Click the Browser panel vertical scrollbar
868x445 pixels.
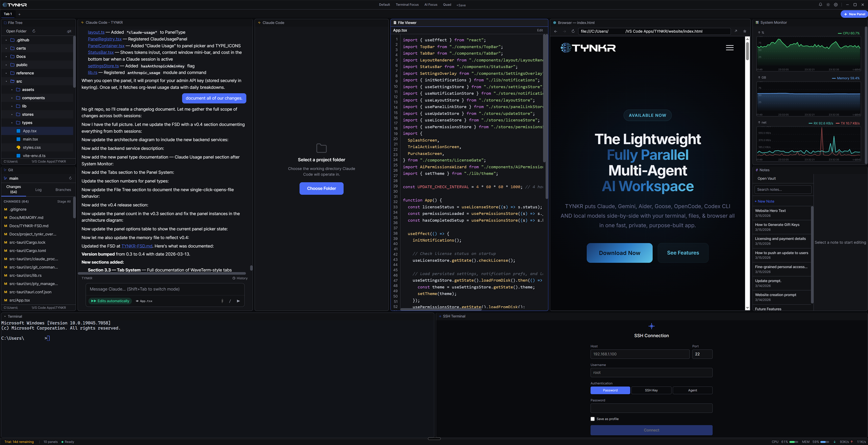point(747,51)
